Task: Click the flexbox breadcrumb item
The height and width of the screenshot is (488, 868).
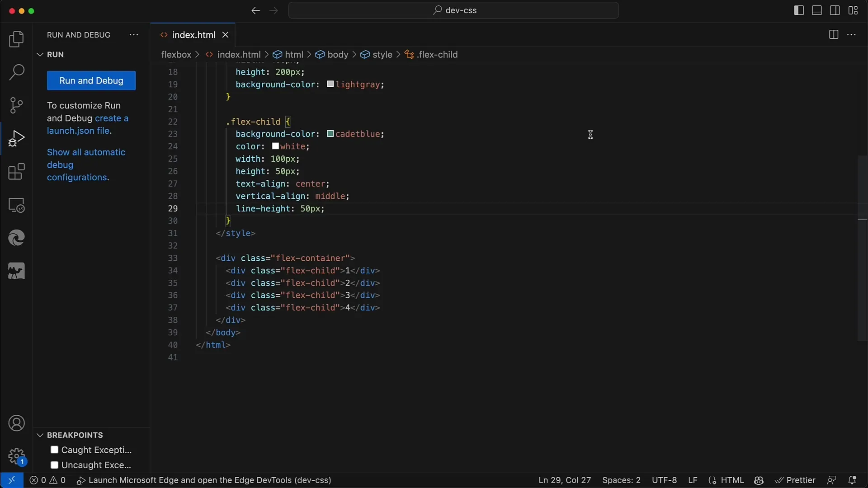Action: click(176, 54)
